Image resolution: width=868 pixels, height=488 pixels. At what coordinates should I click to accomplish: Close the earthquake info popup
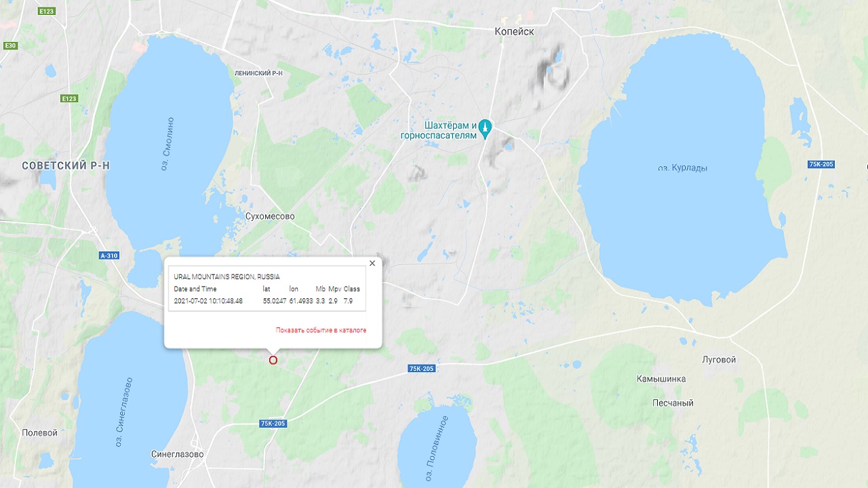pyautogui.click(x=372, y=264)
